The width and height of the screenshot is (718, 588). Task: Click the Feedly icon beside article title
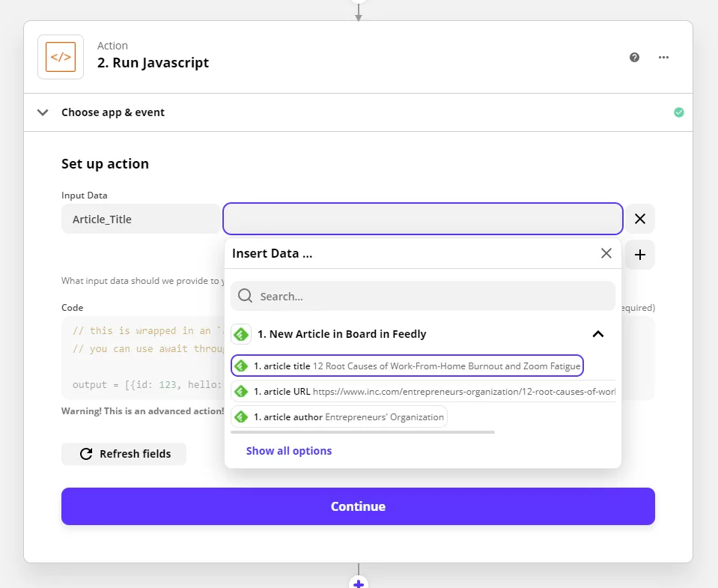tap(241, 366)
